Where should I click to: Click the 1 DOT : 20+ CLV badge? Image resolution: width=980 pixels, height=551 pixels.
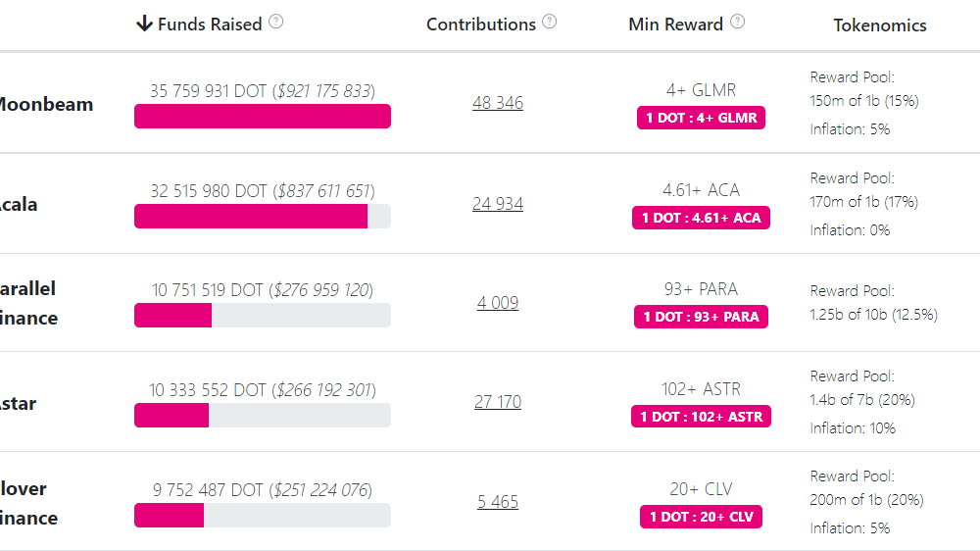point(701,517)
